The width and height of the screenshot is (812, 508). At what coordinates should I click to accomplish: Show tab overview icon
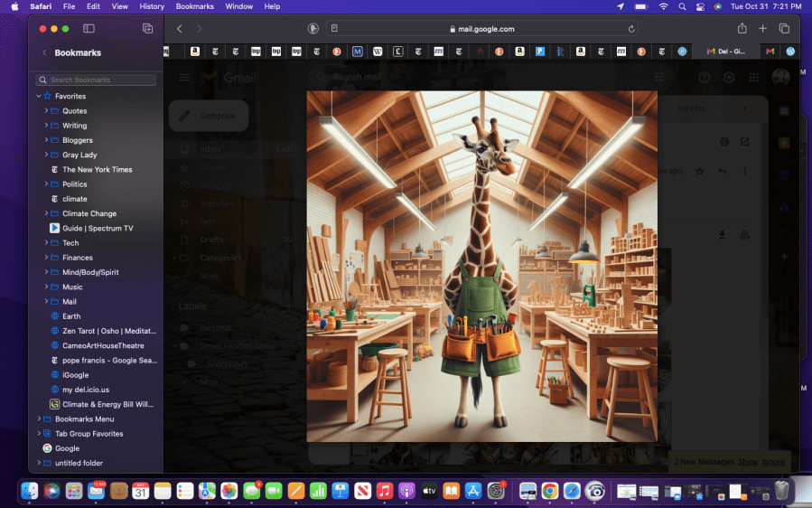pos(784,29)
